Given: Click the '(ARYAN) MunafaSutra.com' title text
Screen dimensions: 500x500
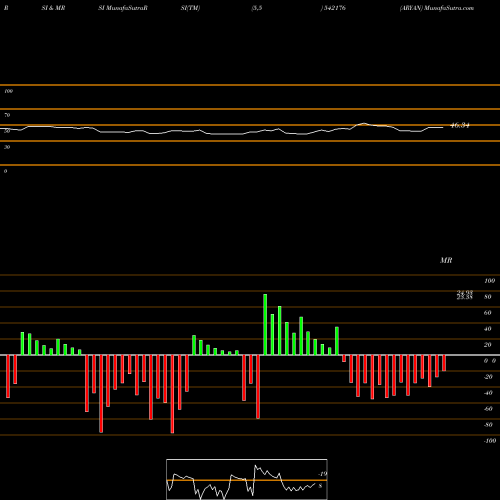Looking at the screenshot, I should (437, 8).
